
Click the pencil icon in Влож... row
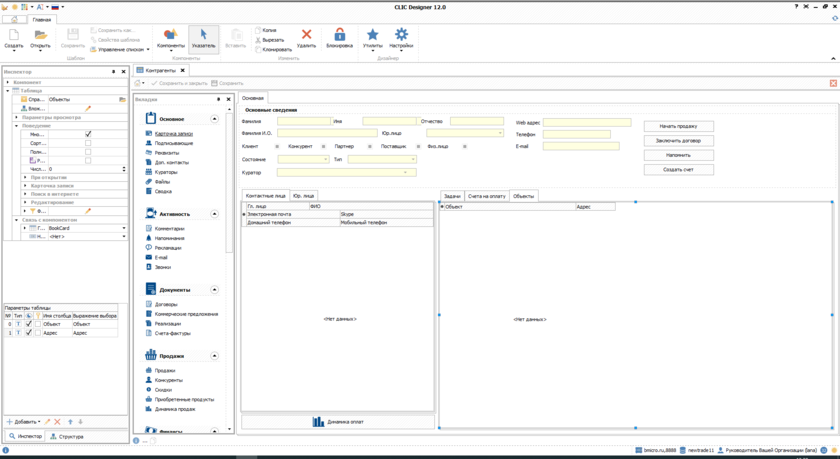coord(88,109)
